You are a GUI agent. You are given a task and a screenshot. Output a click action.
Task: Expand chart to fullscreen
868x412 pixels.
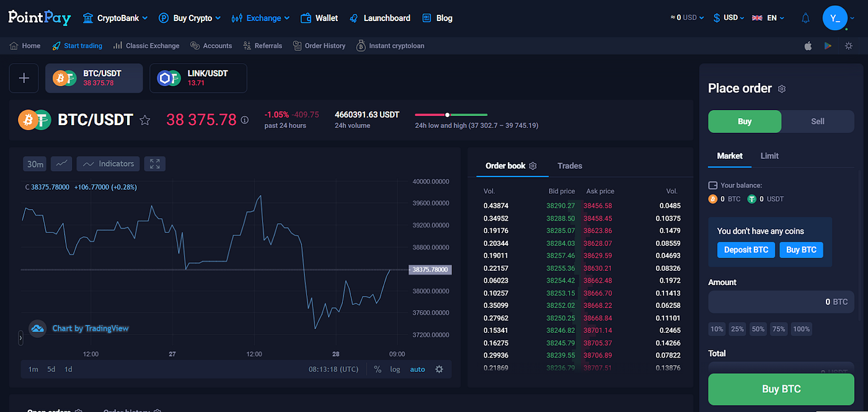(x=155, y=164)
